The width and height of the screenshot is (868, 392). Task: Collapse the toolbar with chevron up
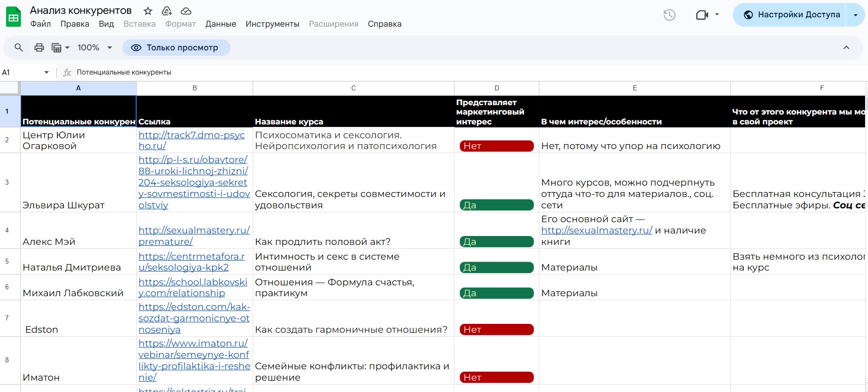pos(846,47)
